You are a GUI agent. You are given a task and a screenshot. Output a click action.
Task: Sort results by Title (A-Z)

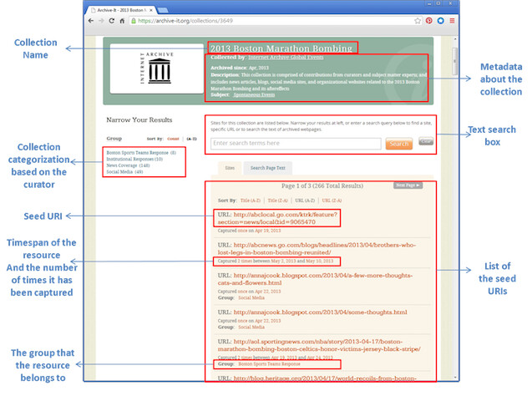click(x=251, y=200)
